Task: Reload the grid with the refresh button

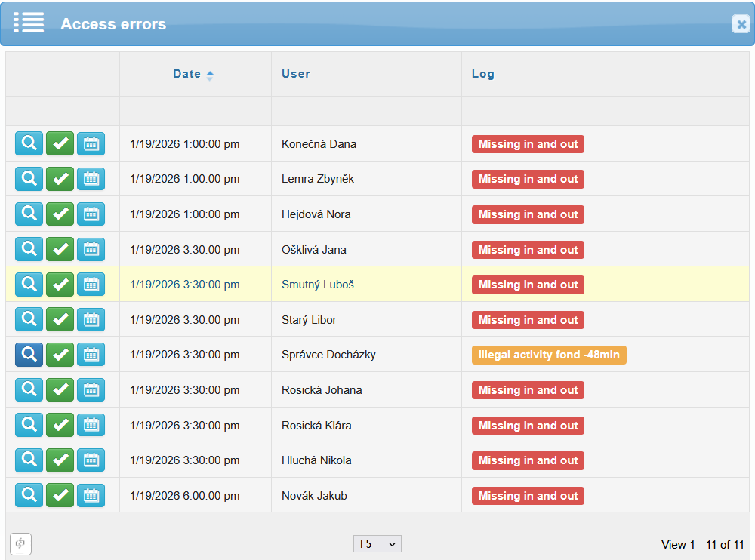Action: (20, 543)
